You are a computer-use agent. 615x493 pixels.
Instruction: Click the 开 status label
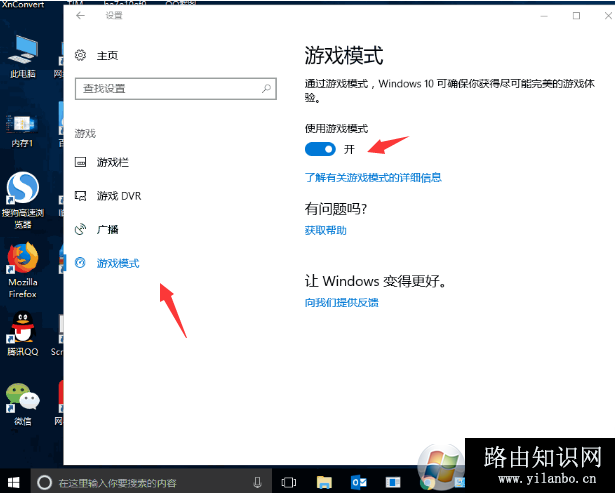click(x=349, y=149)
